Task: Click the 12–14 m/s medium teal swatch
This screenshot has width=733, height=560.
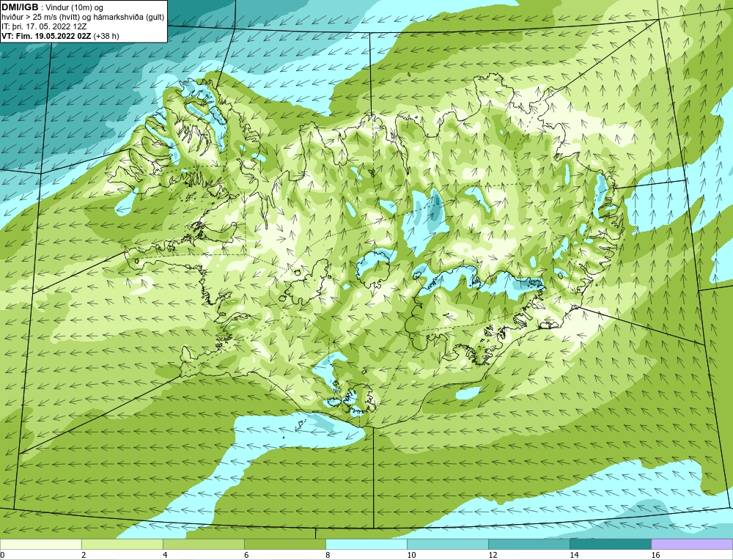Action: pyautogui.click(x=528, y=544)
